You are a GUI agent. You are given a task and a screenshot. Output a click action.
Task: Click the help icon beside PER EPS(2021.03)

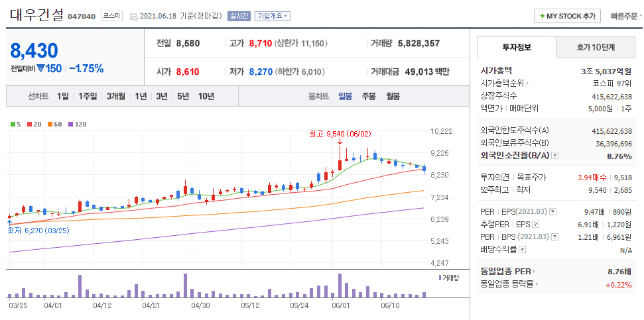[x=553, y=212]
